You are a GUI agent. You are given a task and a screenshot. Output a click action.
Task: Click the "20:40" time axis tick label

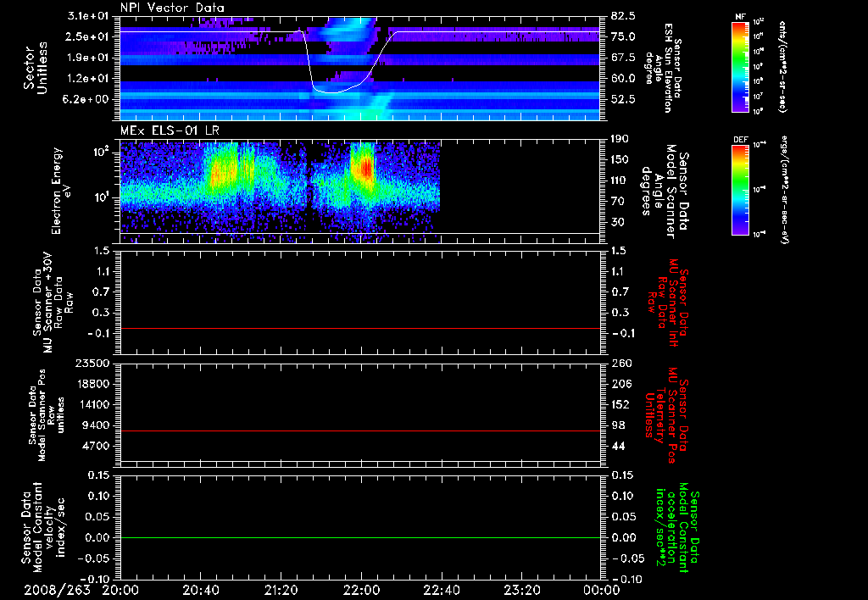(202, 590)
